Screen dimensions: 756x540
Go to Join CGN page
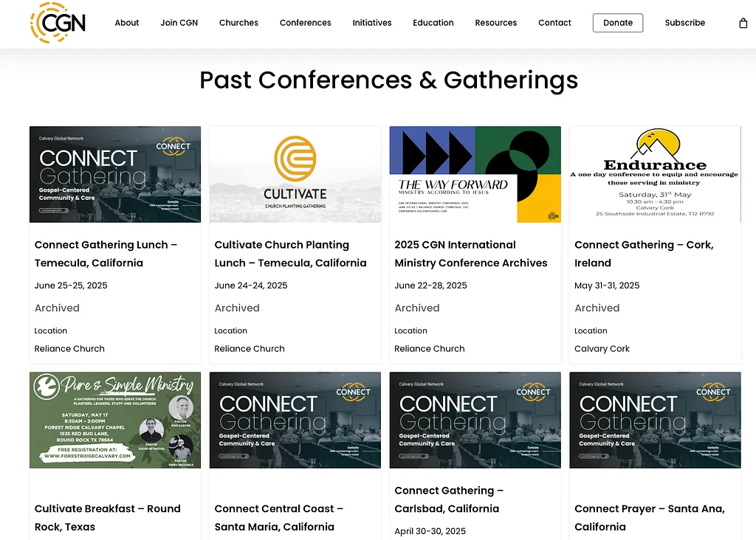[179, 23]
